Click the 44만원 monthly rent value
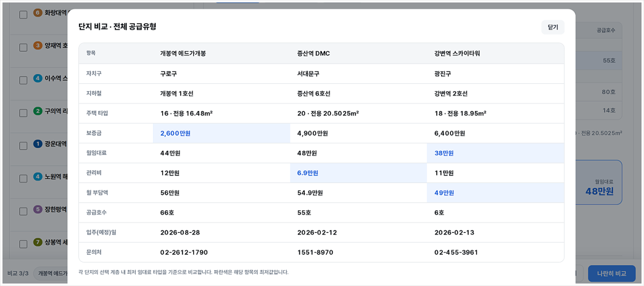Screen dimensions: 644x286 tap(170, 153)
